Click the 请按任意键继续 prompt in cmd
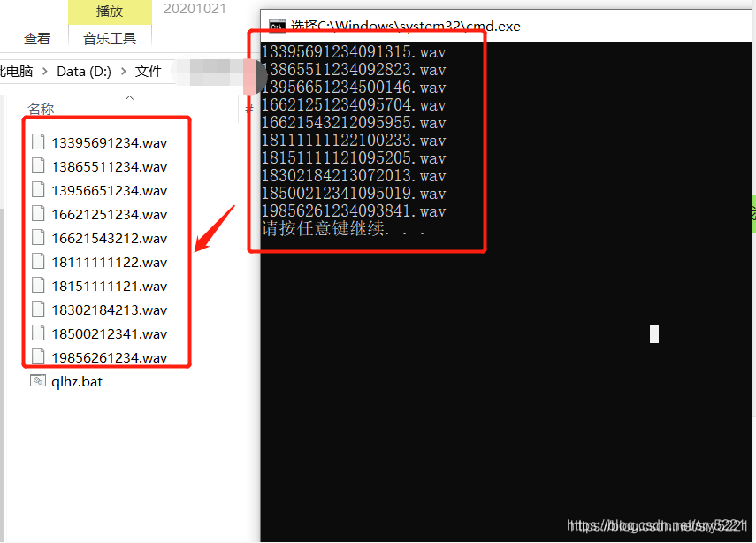Image resolution: width=756 pixels, height=543 pixels. pos(343,228)
